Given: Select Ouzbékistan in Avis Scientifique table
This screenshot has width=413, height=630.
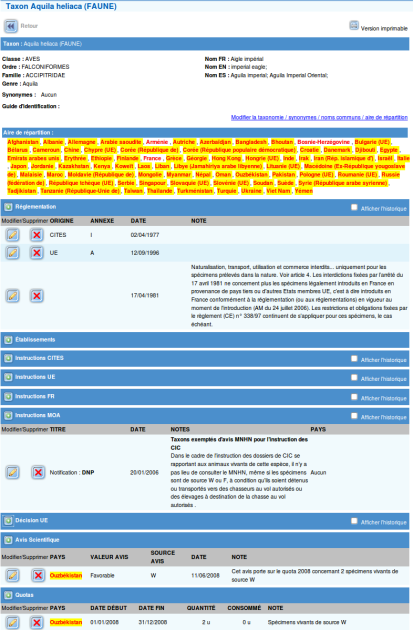Looking at the screenshot, I should 66,575.
